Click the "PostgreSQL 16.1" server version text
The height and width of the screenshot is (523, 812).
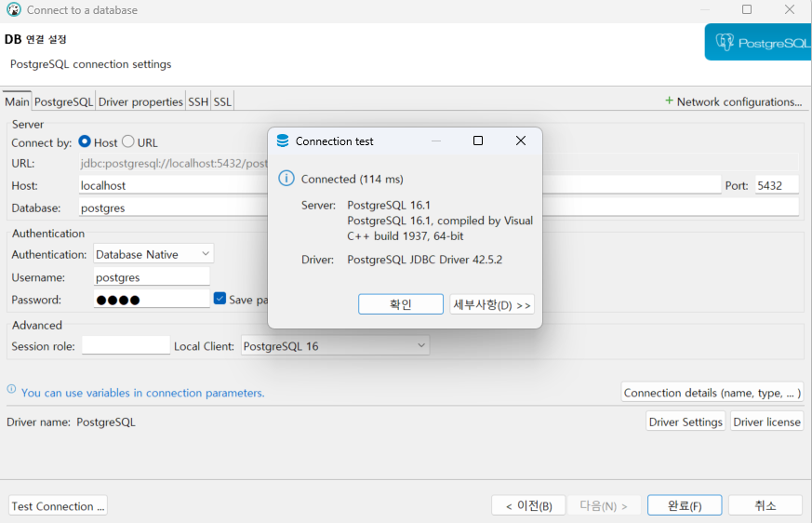389,205
